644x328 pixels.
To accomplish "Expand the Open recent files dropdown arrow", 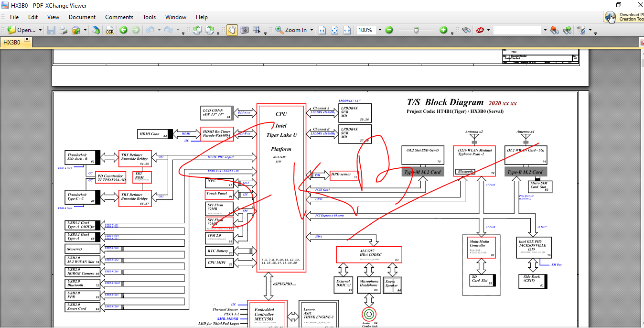I will 40,30.
